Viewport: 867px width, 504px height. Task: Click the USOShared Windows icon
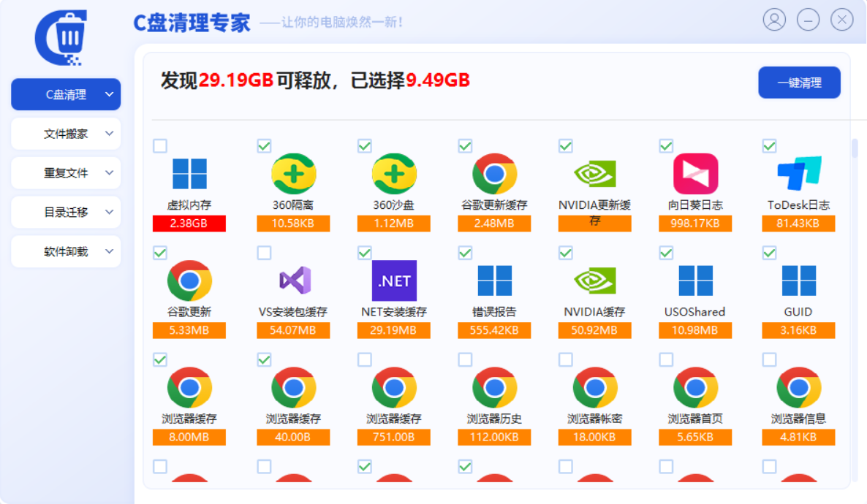[696, 280]
